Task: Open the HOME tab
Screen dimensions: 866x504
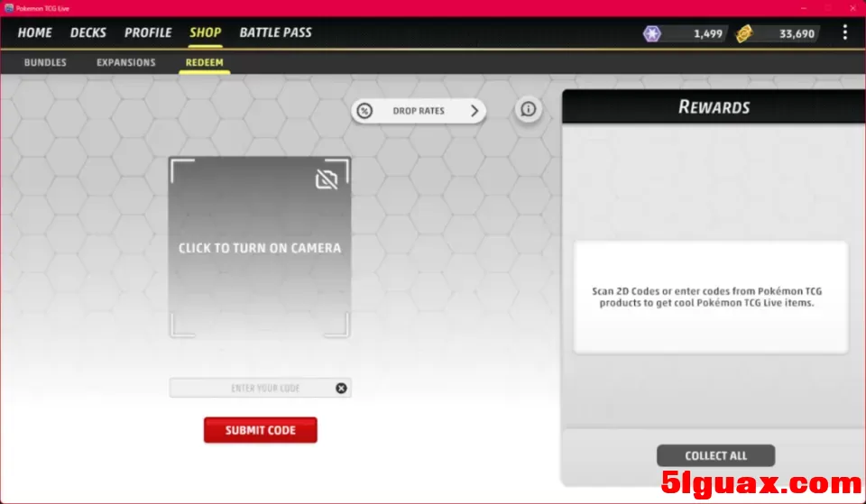Action: 35,32
